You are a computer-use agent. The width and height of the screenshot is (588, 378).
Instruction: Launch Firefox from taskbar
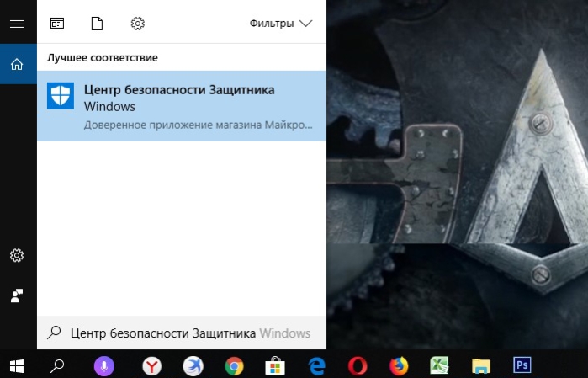pos(399,365)
